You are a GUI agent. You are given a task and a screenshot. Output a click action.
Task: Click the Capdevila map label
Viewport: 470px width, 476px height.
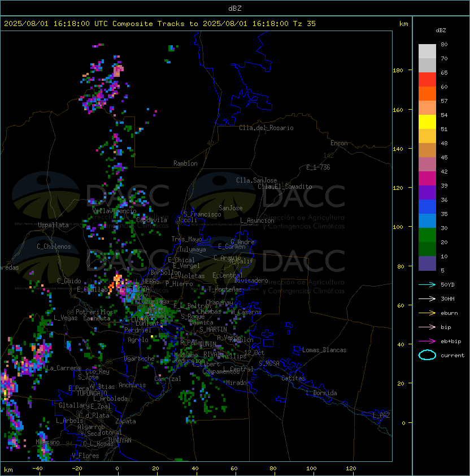152,220
